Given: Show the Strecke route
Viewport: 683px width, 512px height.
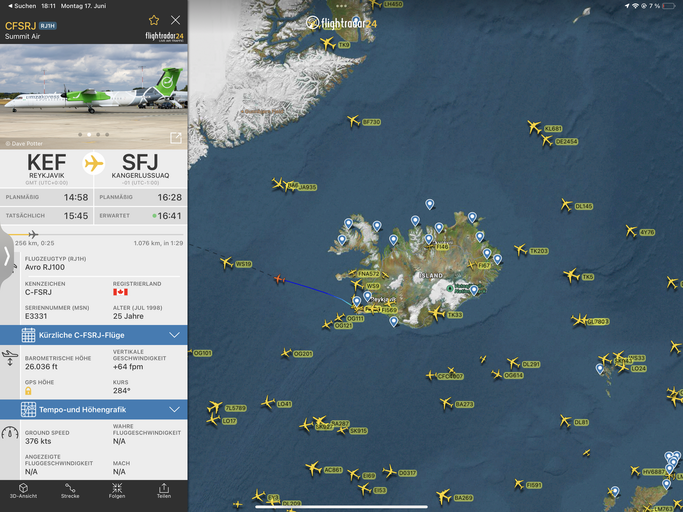Looking at the screenshot, I should point(70,491).
